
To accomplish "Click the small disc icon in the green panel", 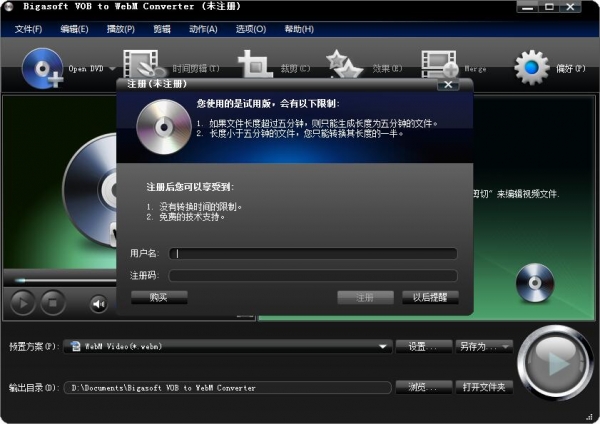I will [x=535, y=283].
